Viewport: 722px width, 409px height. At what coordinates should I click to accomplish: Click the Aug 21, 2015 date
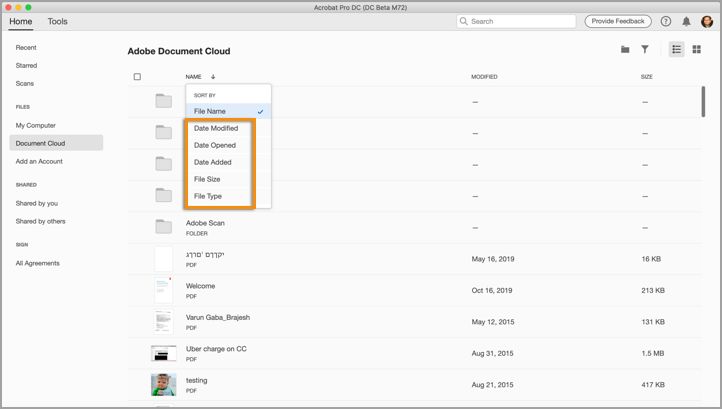(492, 385)
